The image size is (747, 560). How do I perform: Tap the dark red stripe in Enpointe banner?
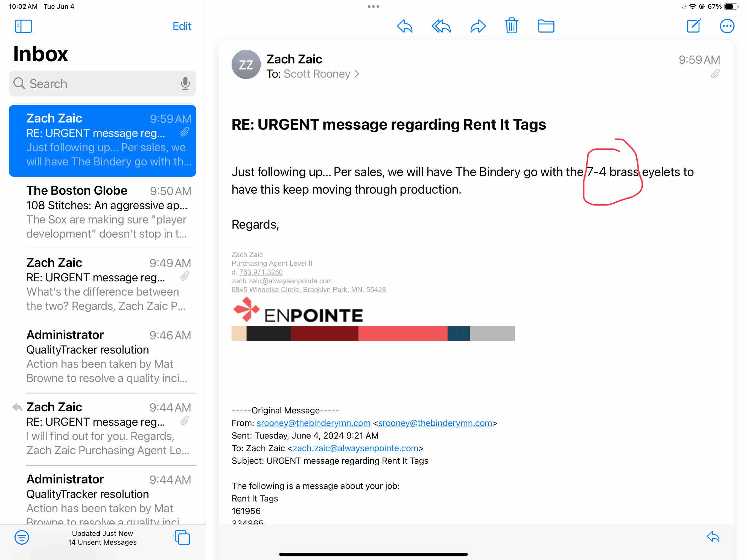(324, 333)
